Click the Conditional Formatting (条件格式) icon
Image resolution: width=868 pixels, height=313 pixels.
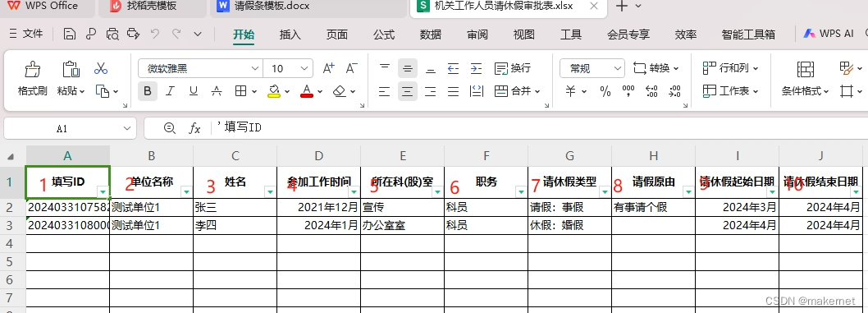[x=806, y=69]
